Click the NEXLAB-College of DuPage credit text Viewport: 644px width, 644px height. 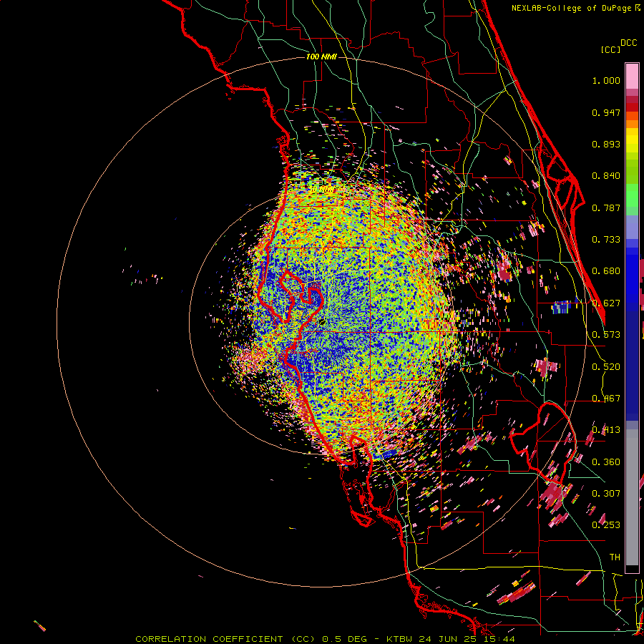572,8
